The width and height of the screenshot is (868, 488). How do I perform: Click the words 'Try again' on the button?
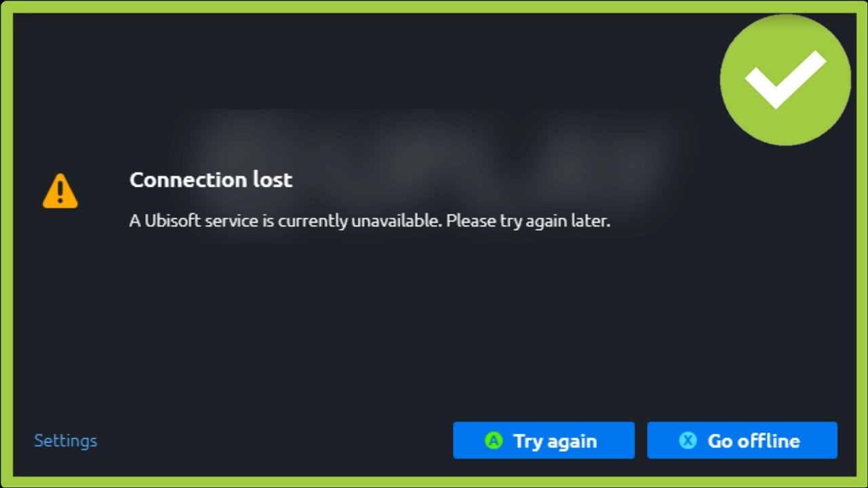click(555, 441)
